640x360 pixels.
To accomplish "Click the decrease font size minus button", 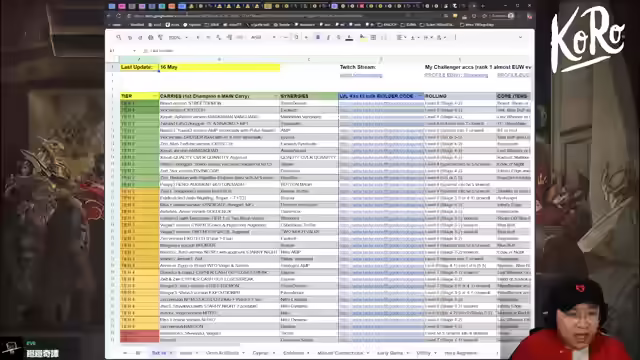I will click(x=286, y=38).
